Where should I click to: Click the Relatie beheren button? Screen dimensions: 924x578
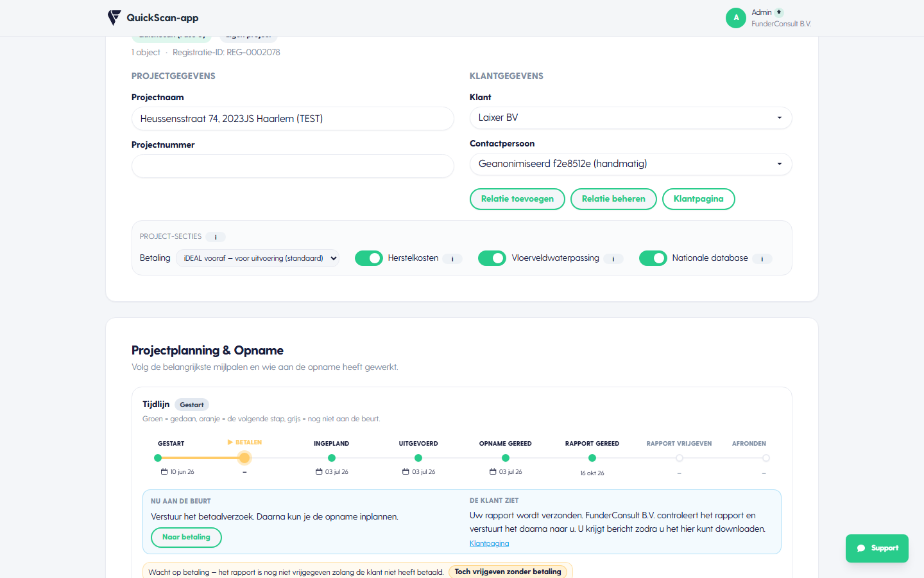pos(613,199)
